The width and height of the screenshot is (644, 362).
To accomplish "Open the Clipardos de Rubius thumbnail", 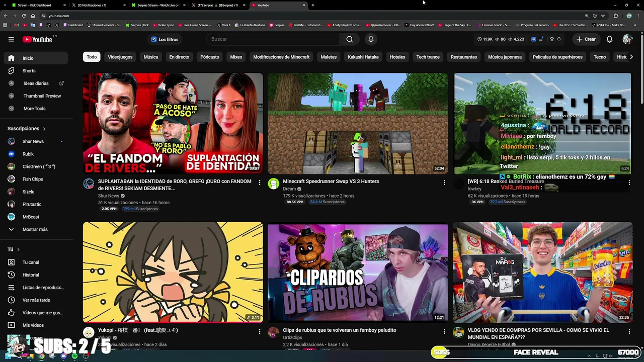I will (x=358, y=273).
